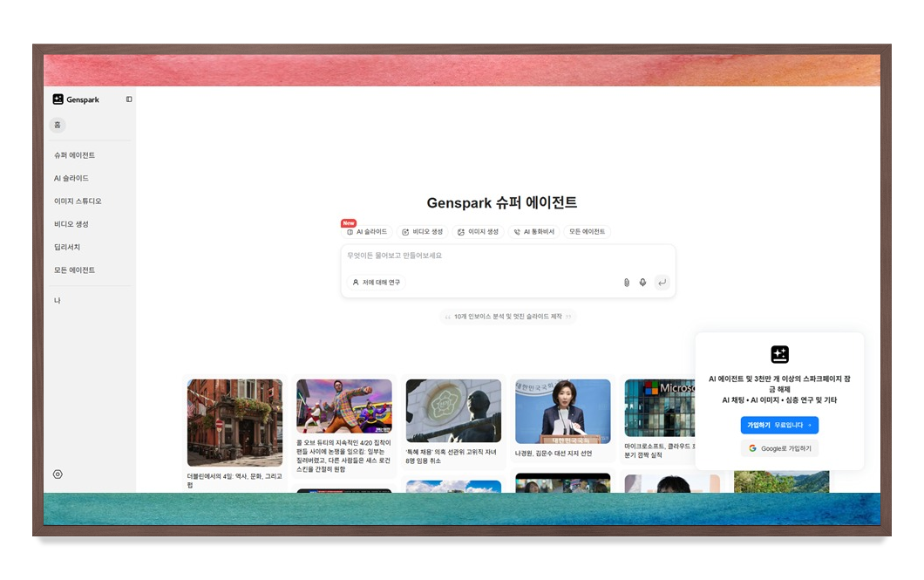Image resolution: width=924 pixels, height=580 pixels.
Task: Click AI 채팅 • AI 이미지 popup text
Action: 779,400
